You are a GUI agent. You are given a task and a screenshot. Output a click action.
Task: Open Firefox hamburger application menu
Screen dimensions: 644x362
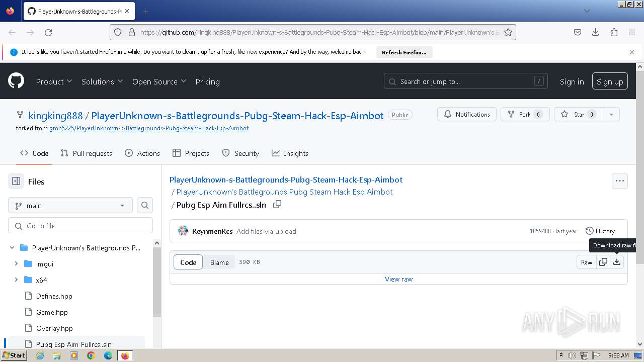pos(632,32)
